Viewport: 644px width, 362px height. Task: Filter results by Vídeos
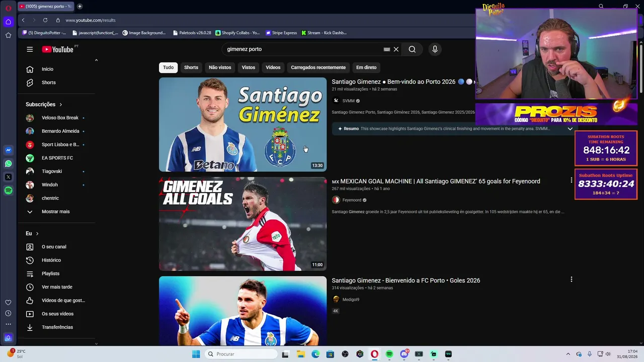coord(273,67)
